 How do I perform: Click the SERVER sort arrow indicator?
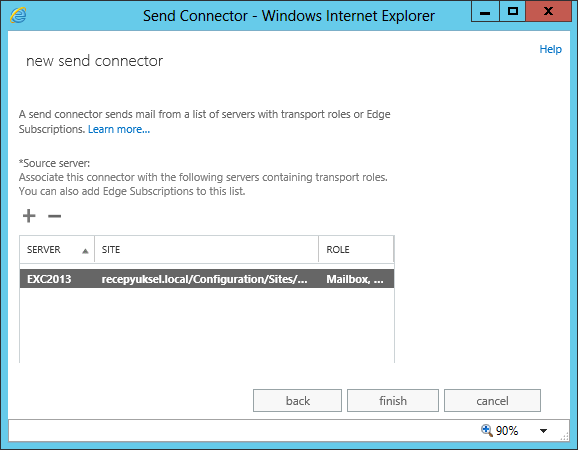[85, 251]
